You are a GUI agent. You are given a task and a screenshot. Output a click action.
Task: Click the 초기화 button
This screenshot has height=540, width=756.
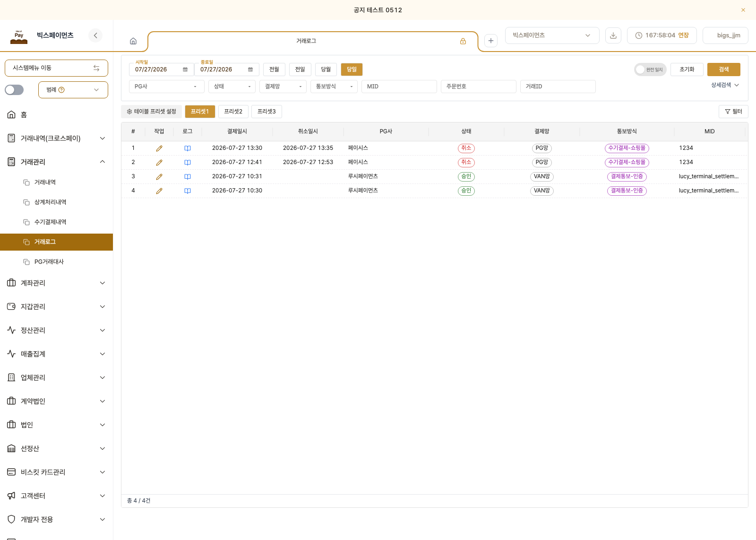click(687, 70)
